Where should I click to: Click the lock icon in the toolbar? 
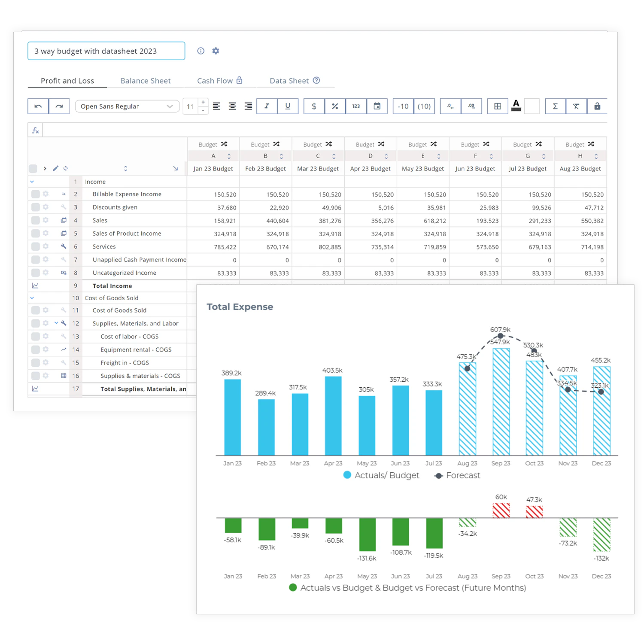[x=597, y=106]
